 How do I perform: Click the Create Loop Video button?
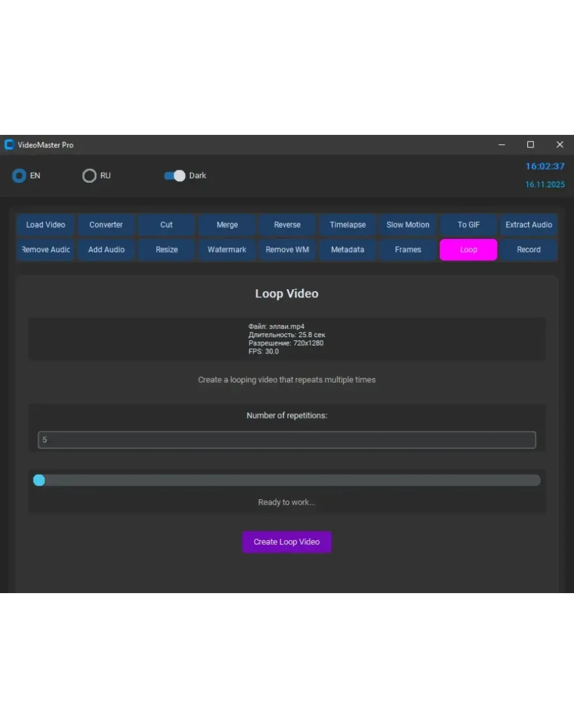[287, 542]
